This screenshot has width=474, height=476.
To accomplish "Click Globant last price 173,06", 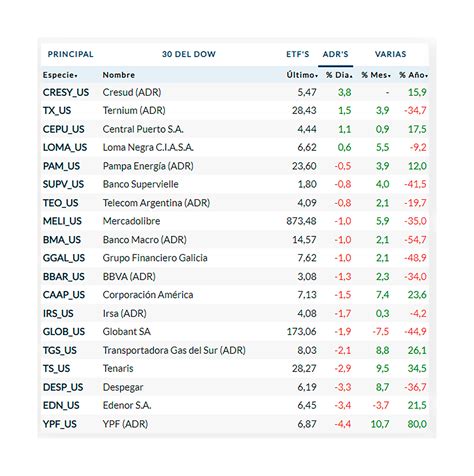I will tap(302, 332).
